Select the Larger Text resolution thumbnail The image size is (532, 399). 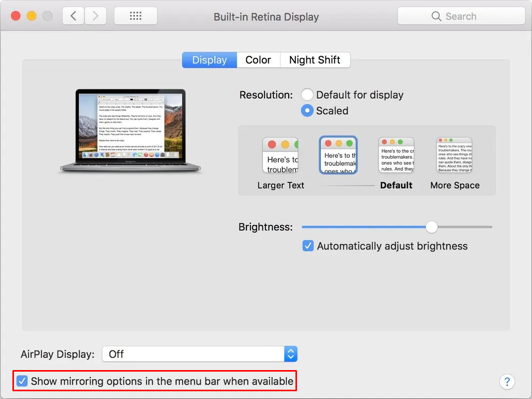(280, 155)
